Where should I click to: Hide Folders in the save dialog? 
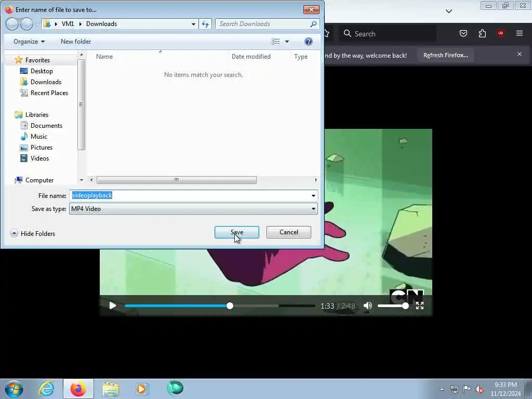[33, 233]
